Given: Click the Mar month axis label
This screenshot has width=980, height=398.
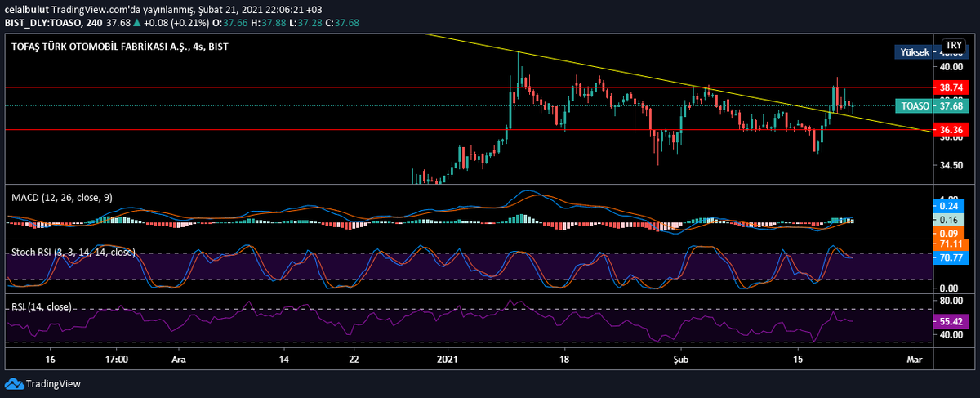Looking at the screenshot, I should click(915, 358).
